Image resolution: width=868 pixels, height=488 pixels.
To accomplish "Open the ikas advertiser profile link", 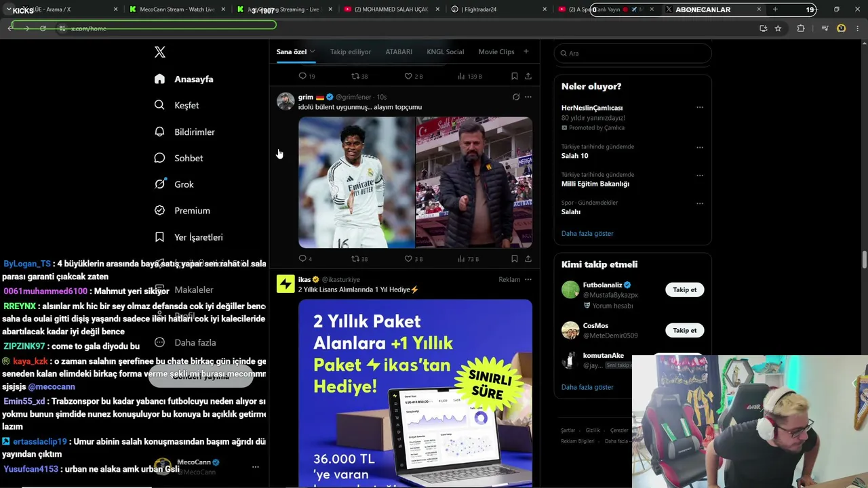I will [304, 279].
